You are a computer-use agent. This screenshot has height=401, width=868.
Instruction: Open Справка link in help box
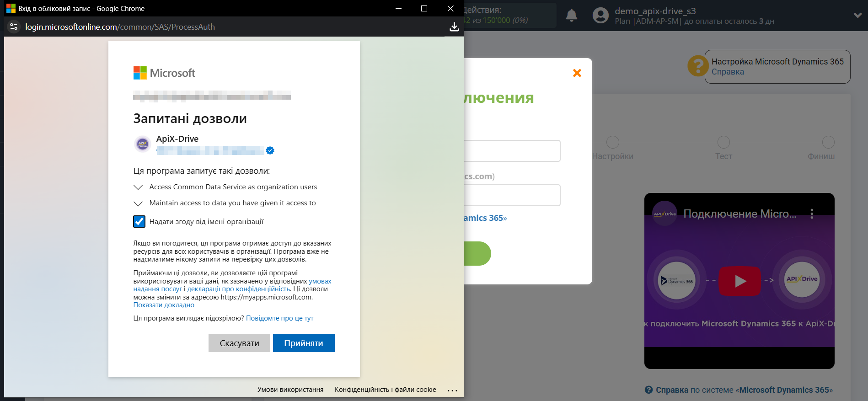(728, 72)
